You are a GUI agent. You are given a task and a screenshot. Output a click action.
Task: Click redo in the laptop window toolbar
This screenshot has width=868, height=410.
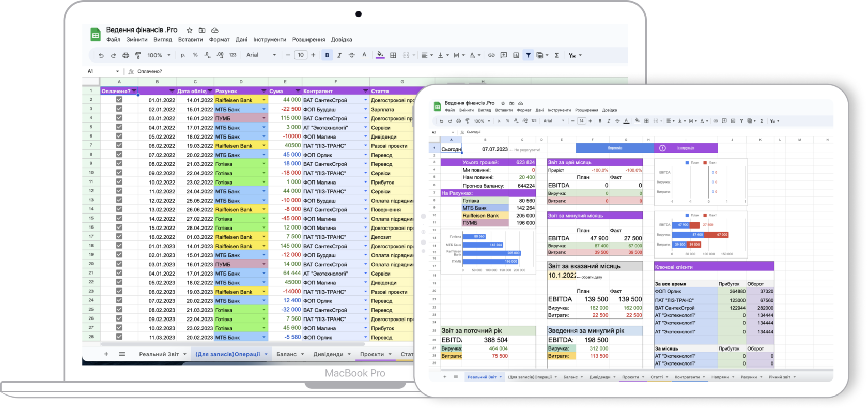pos(113,55)
